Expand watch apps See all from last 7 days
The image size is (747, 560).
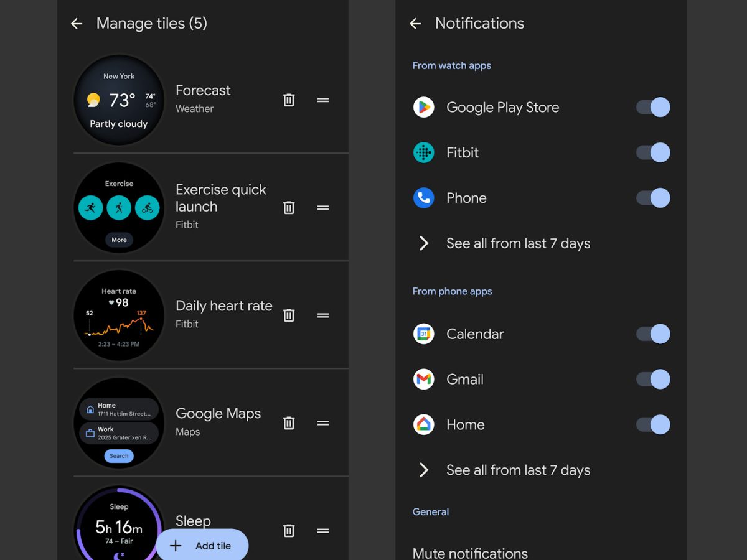[518, 243]
